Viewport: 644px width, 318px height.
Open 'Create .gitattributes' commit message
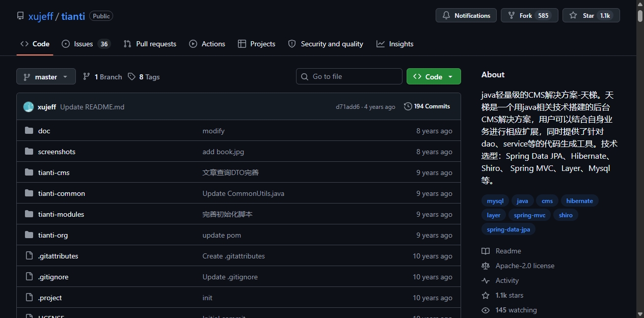click(x=234, y=256)
